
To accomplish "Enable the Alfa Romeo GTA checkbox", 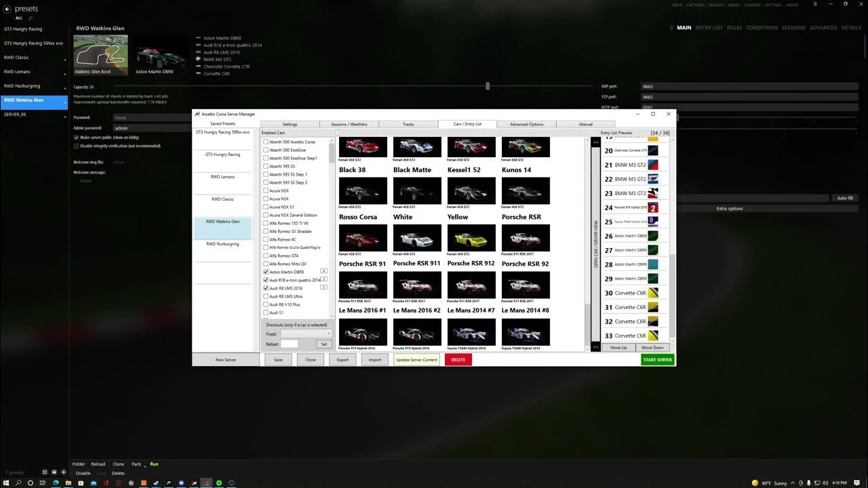I will coord(266,256).
